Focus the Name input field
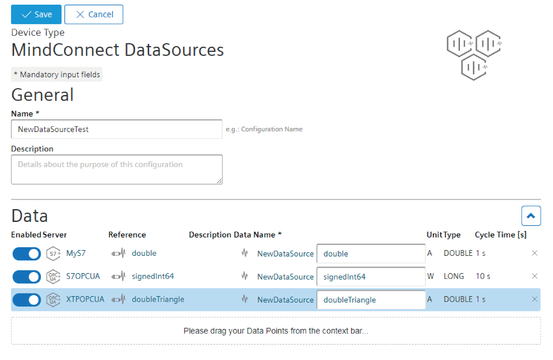Screen dimensions: 553x360 [117, 129]
